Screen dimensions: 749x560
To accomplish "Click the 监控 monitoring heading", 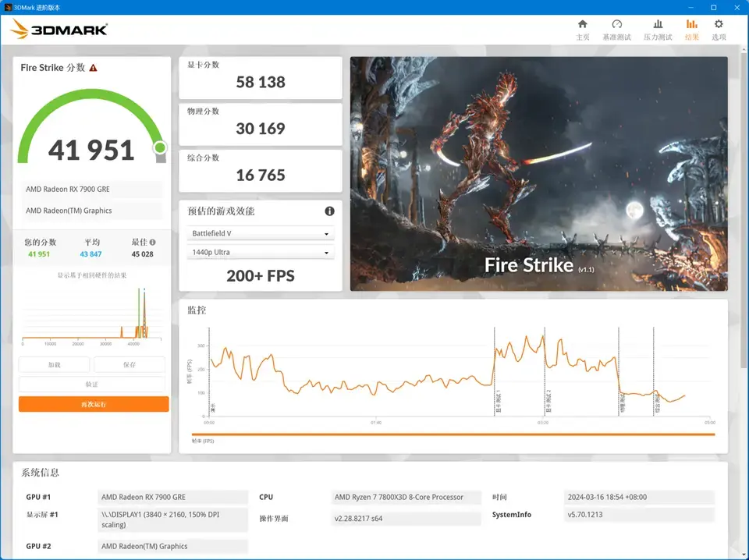I will [x=197, y=310].
